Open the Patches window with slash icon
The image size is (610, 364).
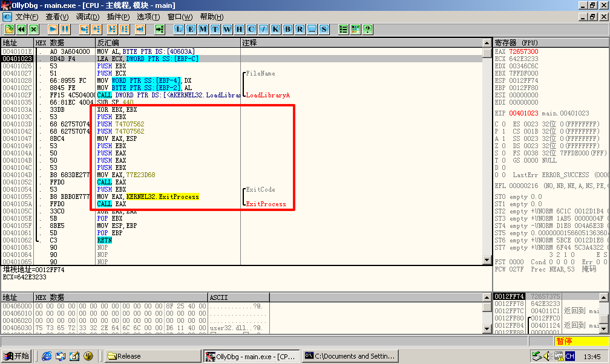coord(263,29)
